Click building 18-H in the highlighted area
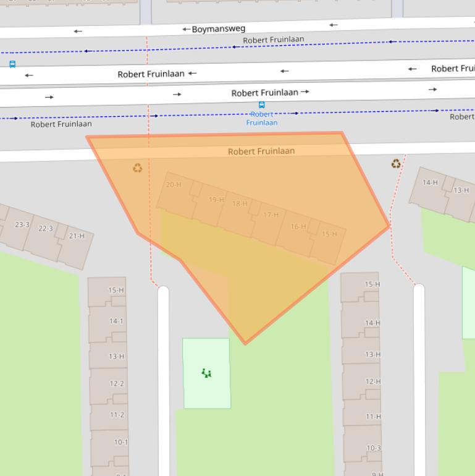 [x=240, y=204]
